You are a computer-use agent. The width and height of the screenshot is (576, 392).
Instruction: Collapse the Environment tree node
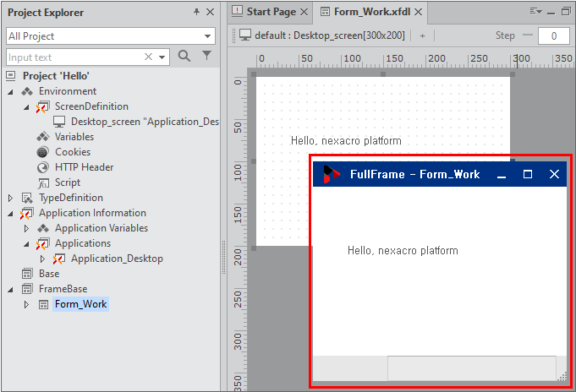pyautogui.click(x=10, y=91)
